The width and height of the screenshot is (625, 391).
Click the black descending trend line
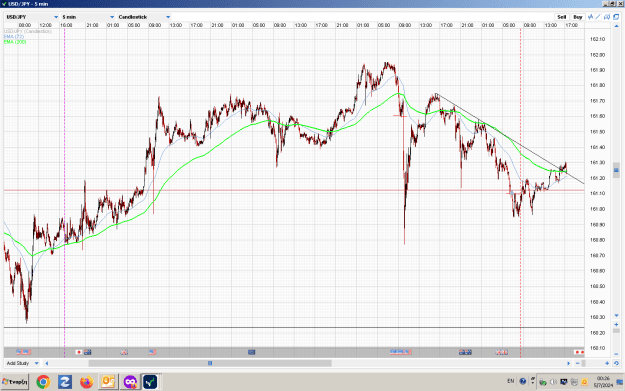510,139
